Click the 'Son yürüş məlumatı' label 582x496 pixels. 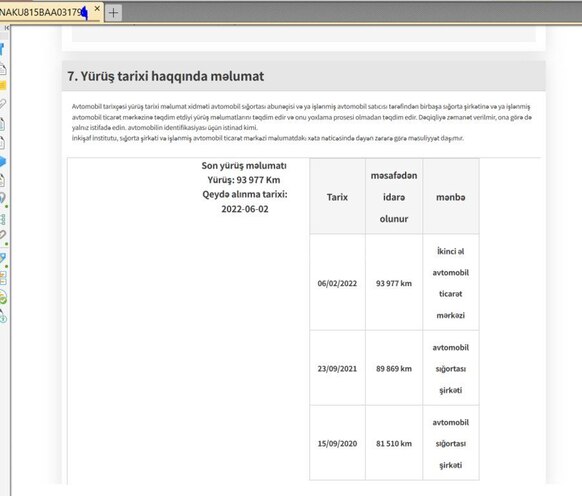pos(244,166)
